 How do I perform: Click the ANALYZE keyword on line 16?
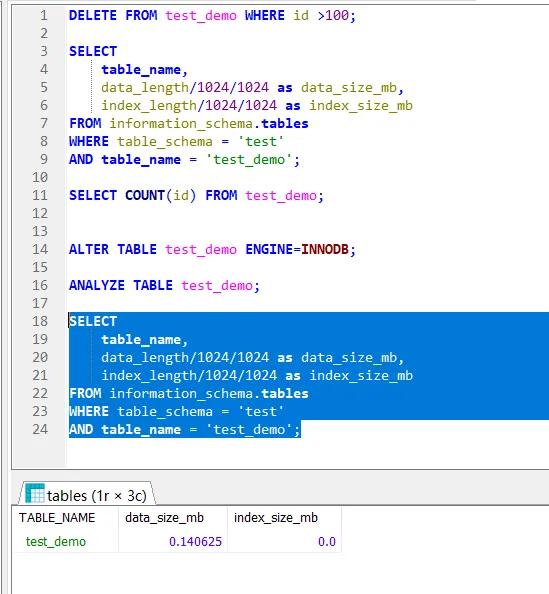(97, 285)
